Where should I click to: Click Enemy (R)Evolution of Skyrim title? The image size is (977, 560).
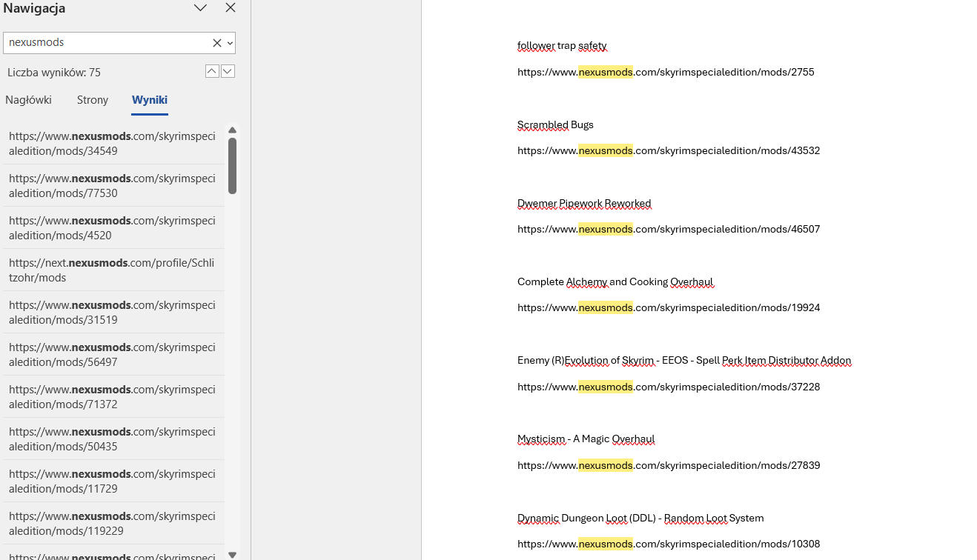(x=684, y=361)
